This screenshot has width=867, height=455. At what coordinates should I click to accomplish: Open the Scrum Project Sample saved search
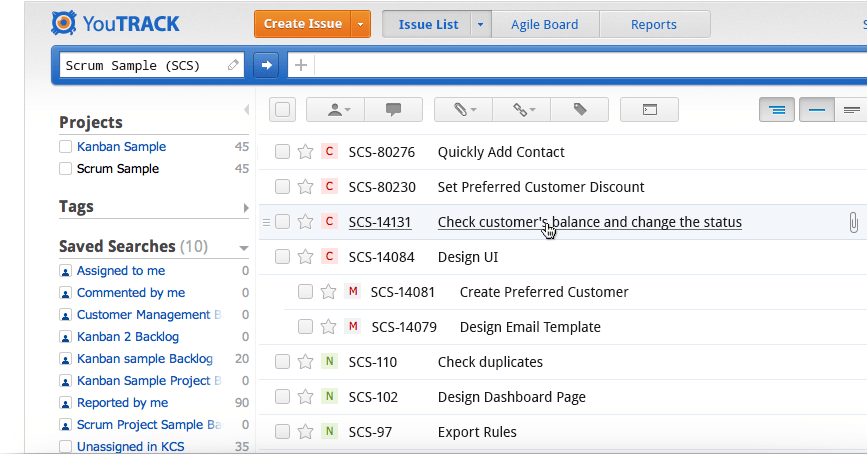149,425
